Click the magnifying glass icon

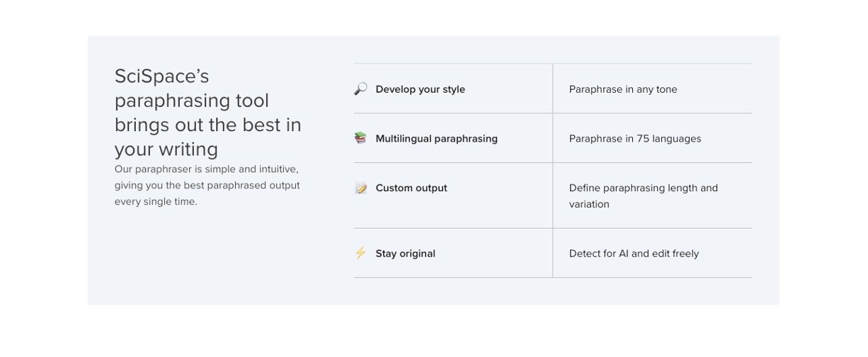click(360, 89)
